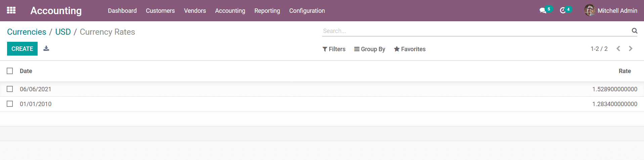
Task: Go back to Currencies breadcrumb
Action: [x=27, y=32]
